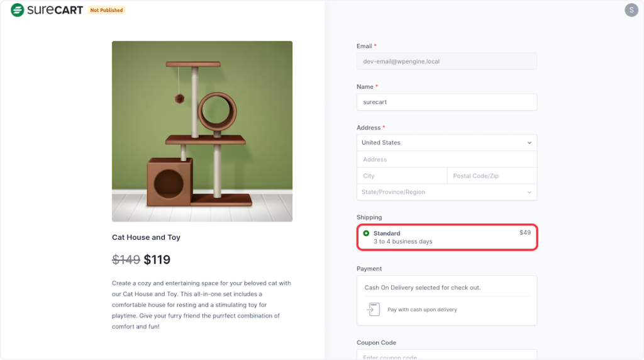
Task: Expand the State/Province/Region dropdown
Action: [447, 192]
